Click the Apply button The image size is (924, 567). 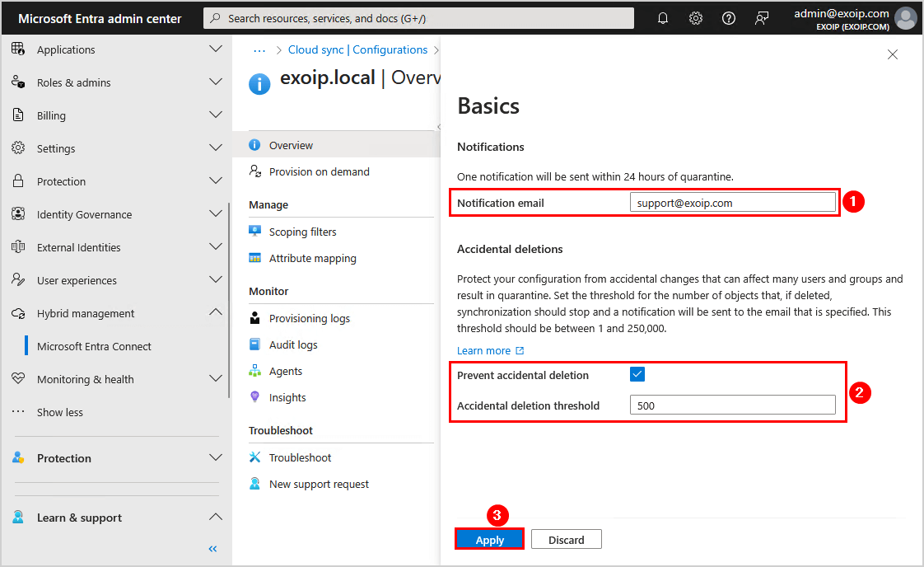[x=490, y=539]
